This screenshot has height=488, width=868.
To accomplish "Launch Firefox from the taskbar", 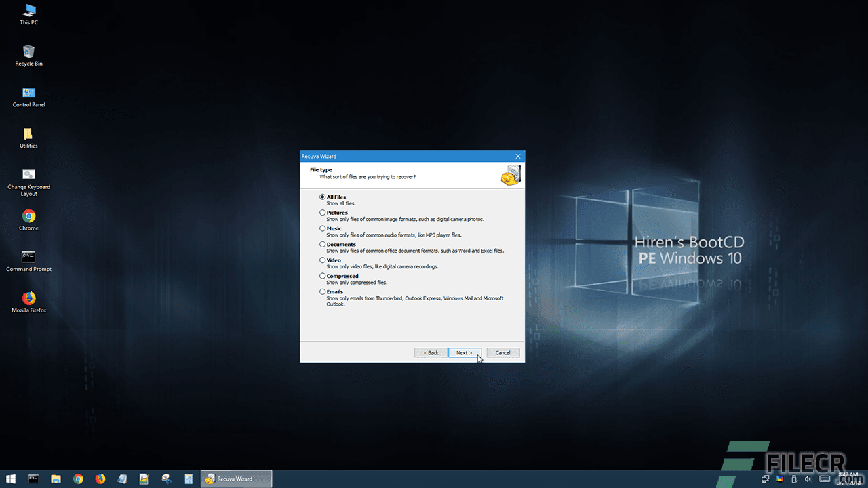I will tap(100, 479).
